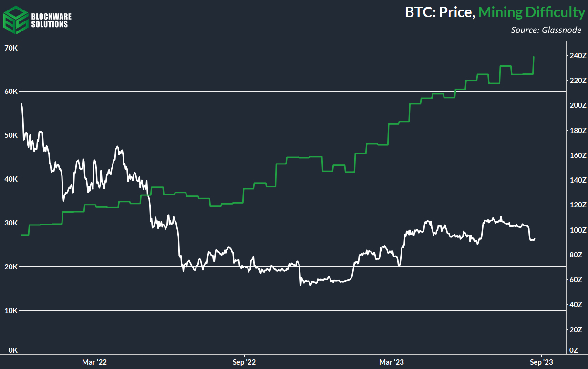Image resolution: width=588 pixels, height=369 pixels.
Task: Click the "Sep '22" date axis label
Action: tap(245, 362)
